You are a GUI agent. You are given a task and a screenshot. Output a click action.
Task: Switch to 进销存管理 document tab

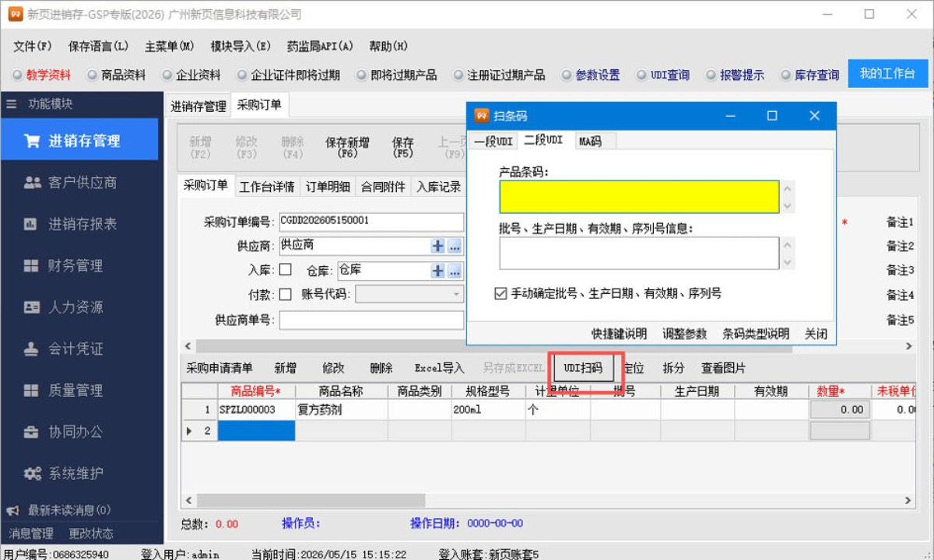198,106
